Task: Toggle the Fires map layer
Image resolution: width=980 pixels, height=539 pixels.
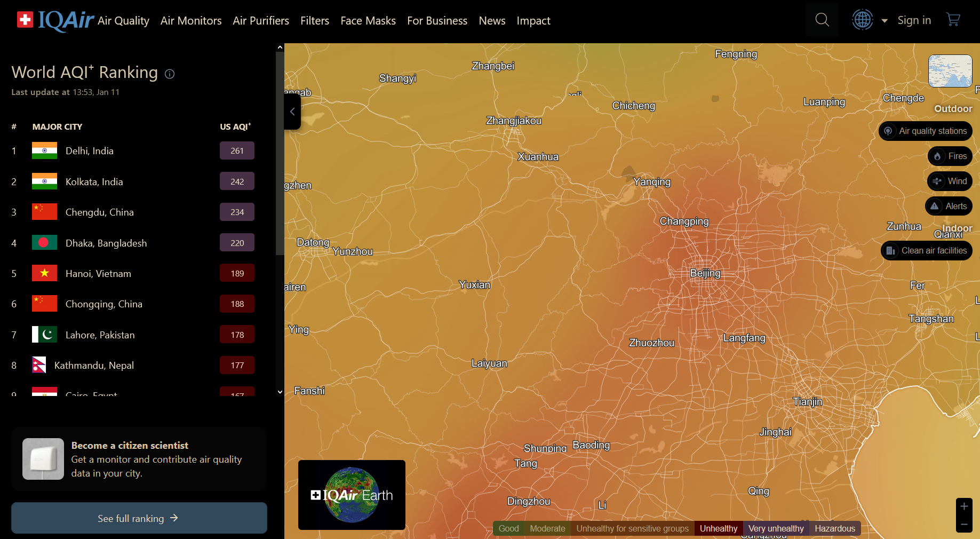Action: pyautogui.click(x=950, y=156)
